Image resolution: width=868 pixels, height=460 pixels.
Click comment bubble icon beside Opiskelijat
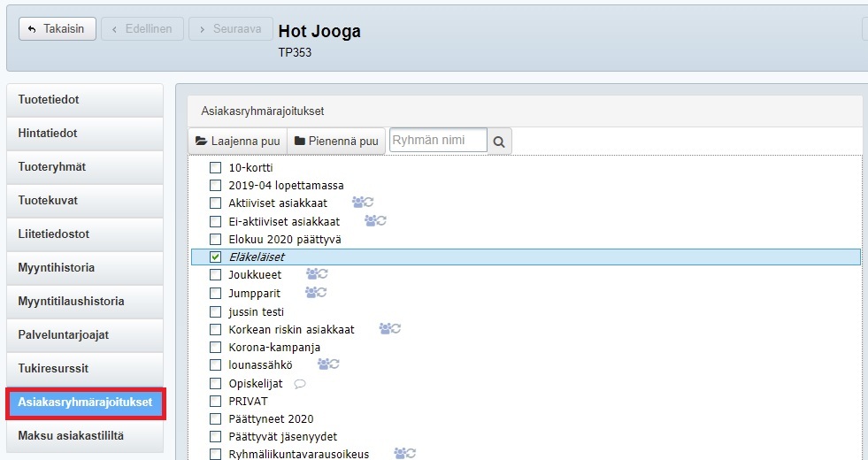pyautogui.click(x=299, y=383)
